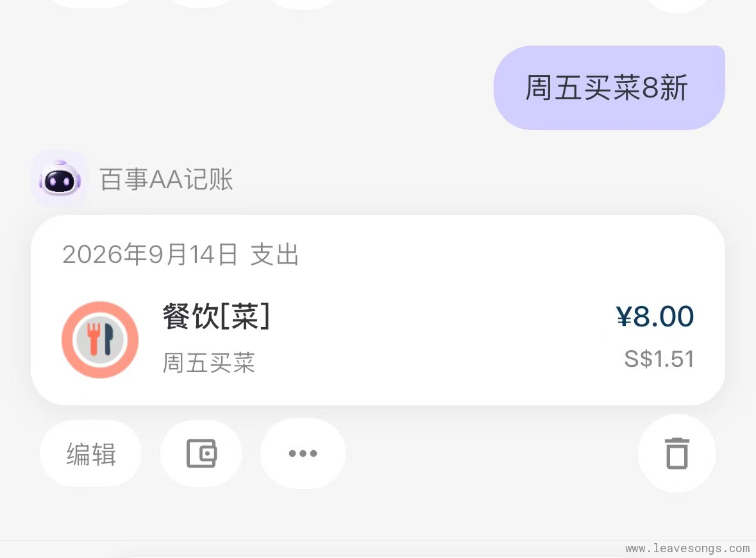Open the three-dot more options button
Image resolution: width=756 pixels, height=558 pixels.
pyautogui.click(x=303, y=454)
